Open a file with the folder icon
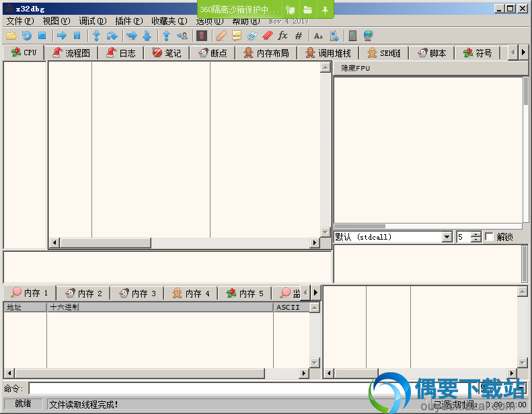This screenshot has height=414, width=532. tap(11, 35)
